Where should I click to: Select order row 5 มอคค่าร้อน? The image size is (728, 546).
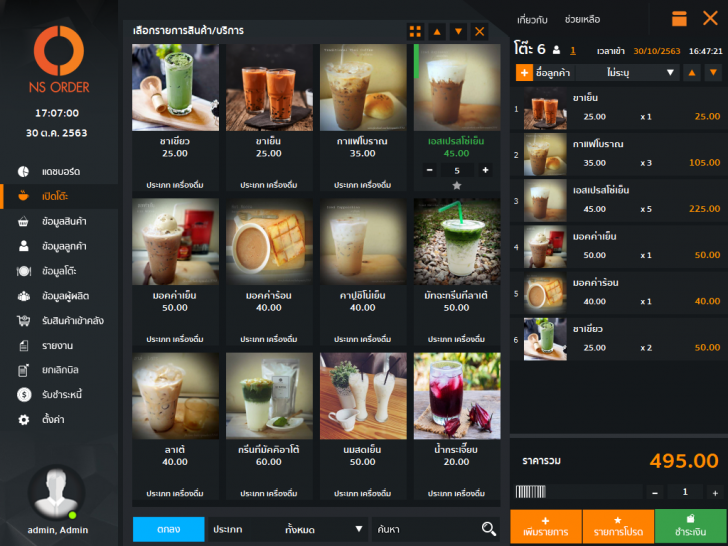click(x=618, y=293)
